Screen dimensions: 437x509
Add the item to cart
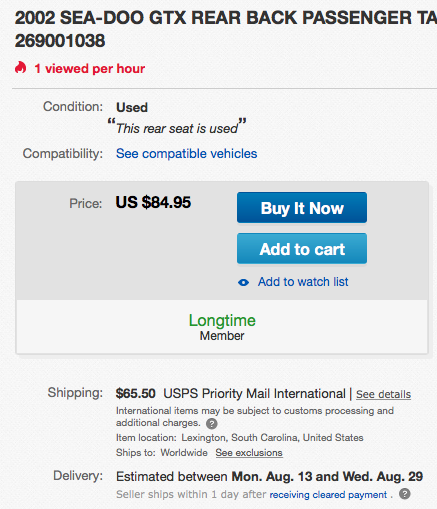click(302, 249)
